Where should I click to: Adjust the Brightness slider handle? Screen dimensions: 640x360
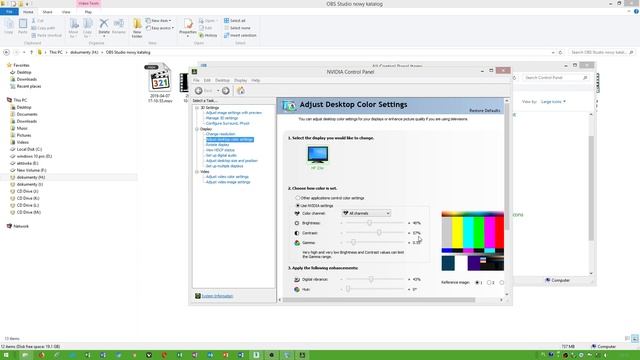point(369,223)
